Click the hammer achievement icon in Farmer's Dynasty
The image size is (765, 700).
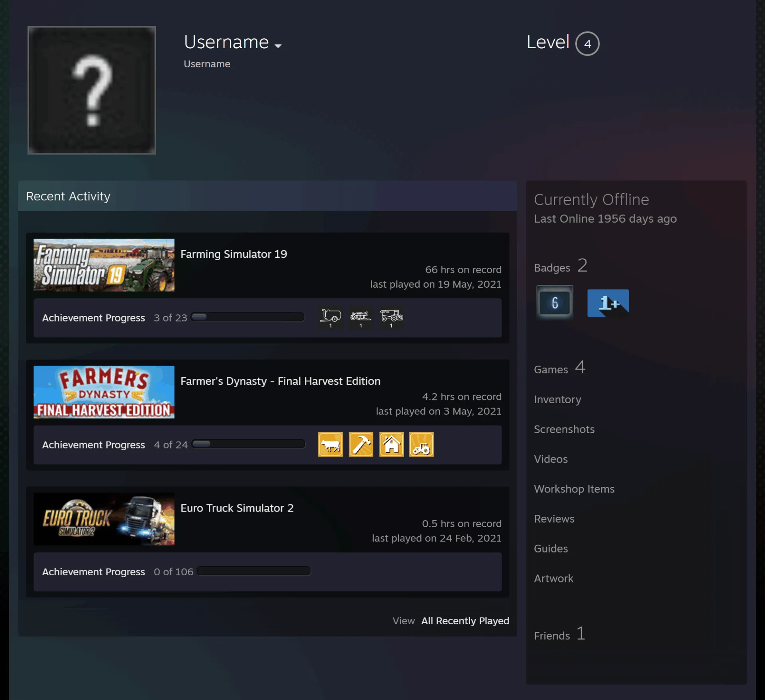click(x=361, y=445)
